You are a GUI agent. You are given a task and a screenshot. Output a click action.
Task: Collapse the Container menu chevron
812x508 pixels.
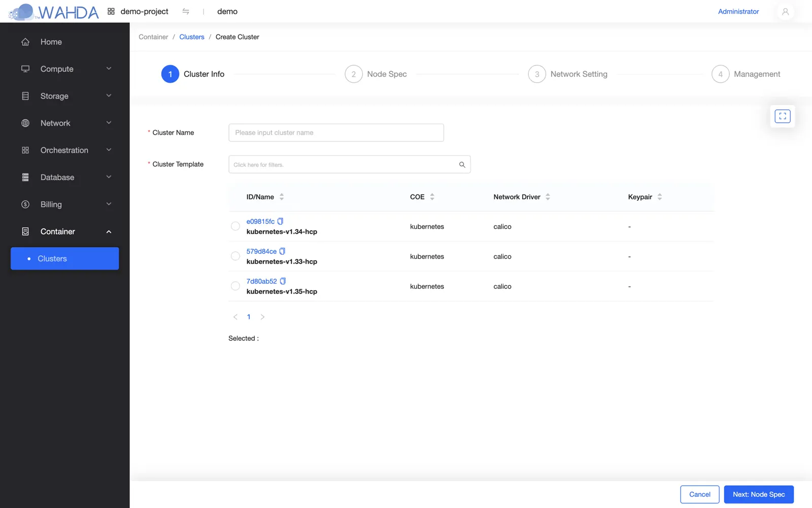pos(109,232)
